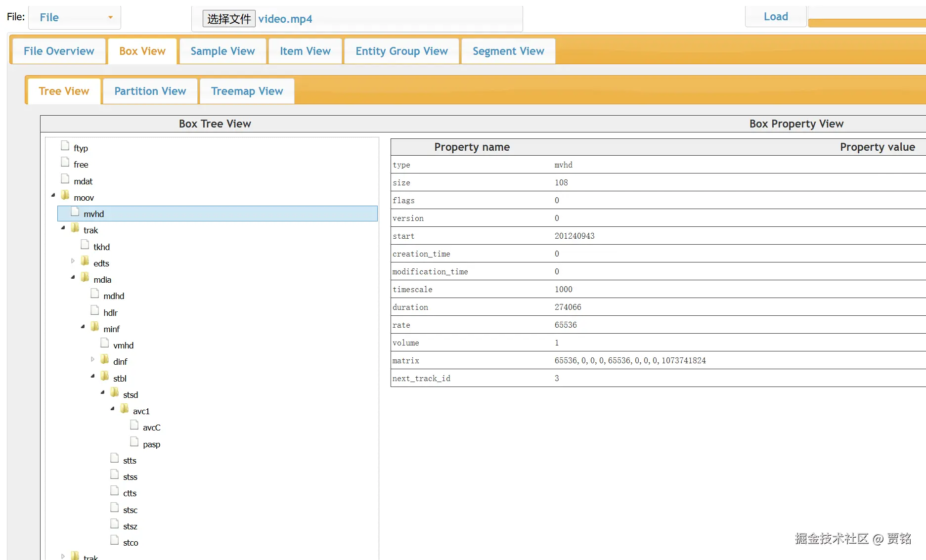Click the avc1 folder icon

pos(124,409)
